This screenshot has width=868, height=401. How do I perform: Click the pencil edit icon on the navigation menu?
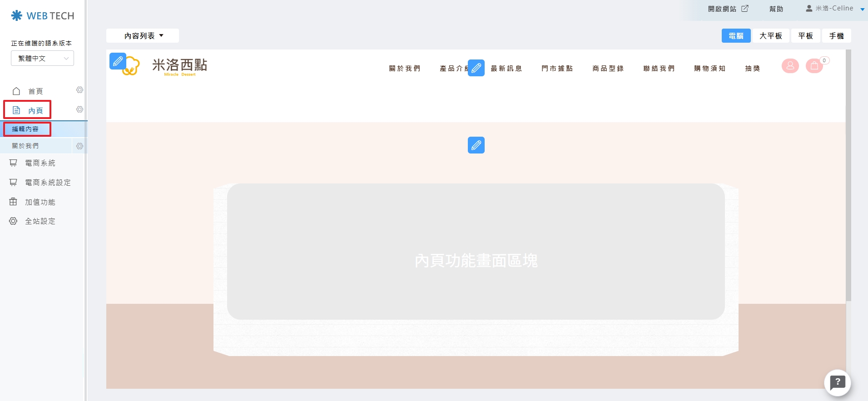click(x=476, y=68)
